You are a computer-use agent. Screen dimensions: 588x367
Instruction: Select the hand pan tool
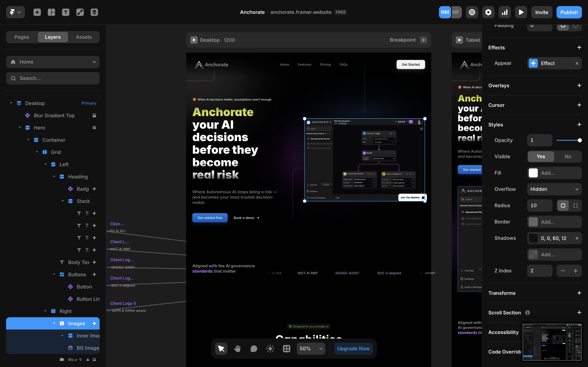pyautogui.click(x=237, y=349)
